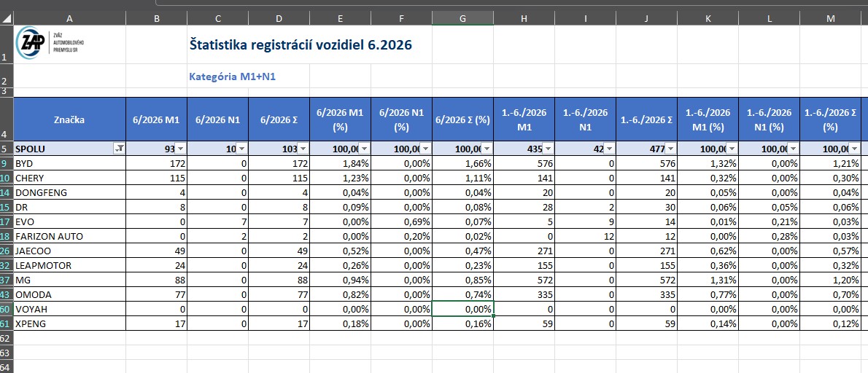Screen dimensions: 868x373
Task: Select the EVO cell
Action: (69, 221)
